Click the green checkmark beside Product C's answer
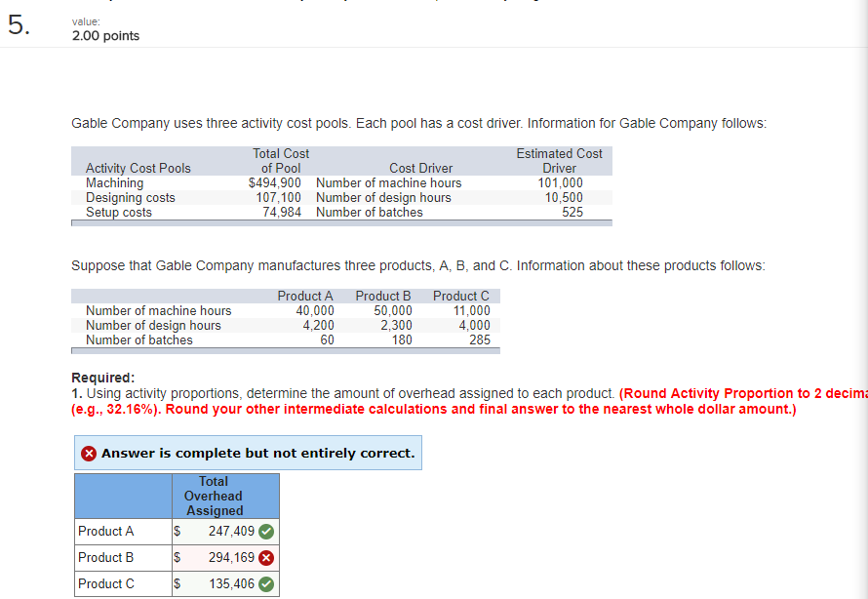 (265, 583)
